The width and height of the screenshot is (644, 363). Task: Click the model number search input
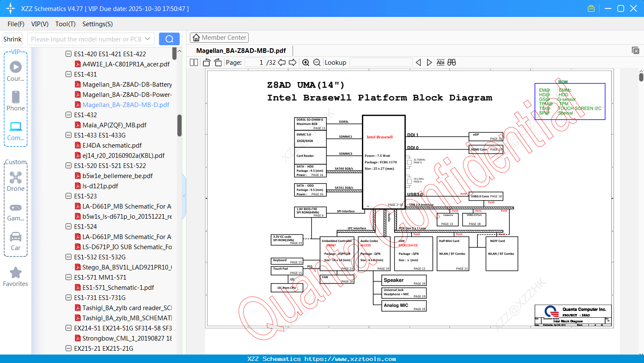click(86, 39)
